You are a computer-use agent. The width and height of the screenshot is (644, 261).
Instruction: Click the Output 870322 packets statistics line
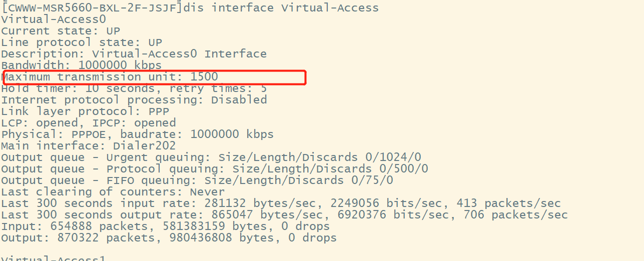point(169,238)
